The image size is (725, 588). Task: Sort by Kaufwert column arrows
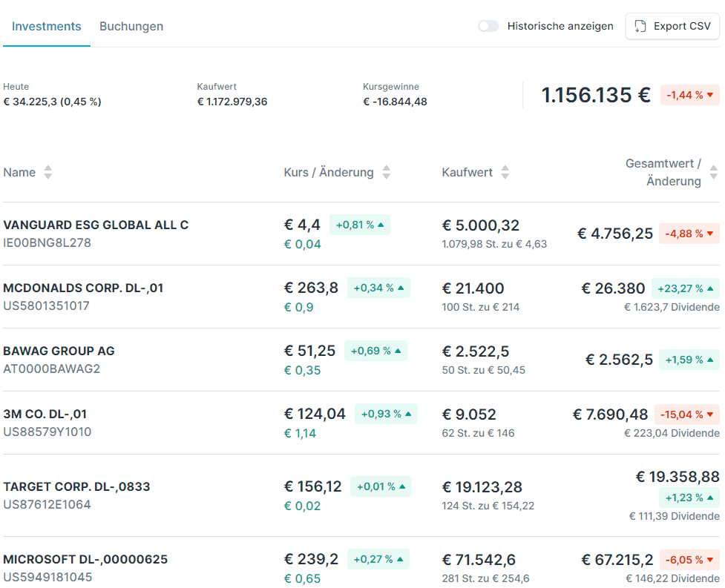coord(505,172)
